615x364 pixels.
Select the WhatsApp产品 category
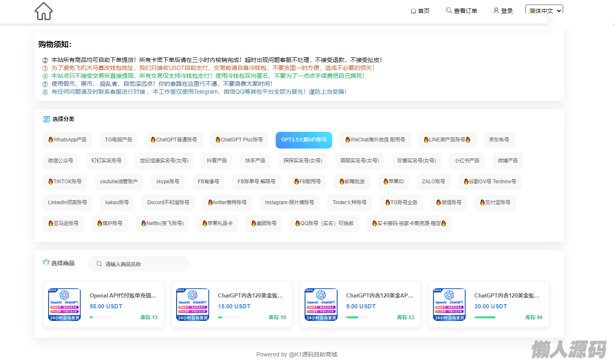pos(67,140)
